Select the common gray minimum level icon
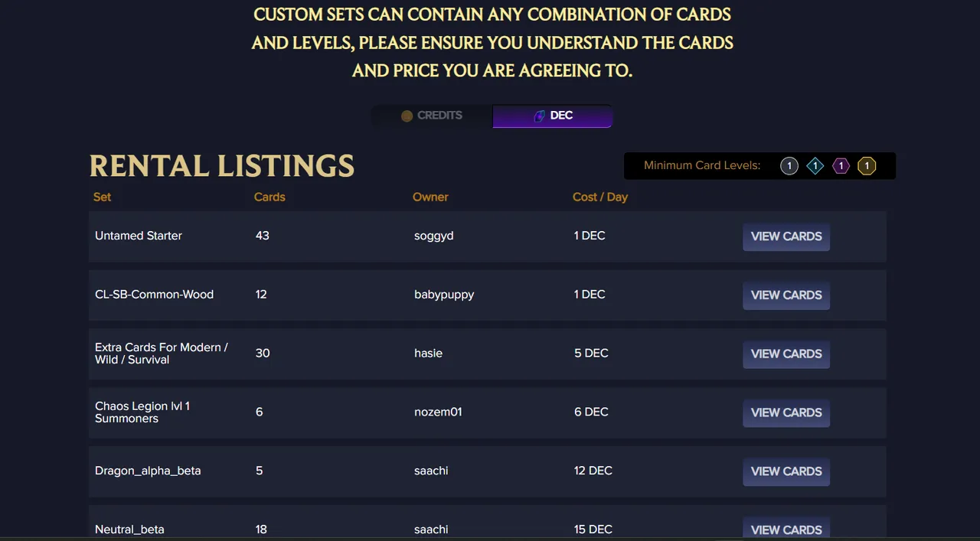 (x=789, y=166)
